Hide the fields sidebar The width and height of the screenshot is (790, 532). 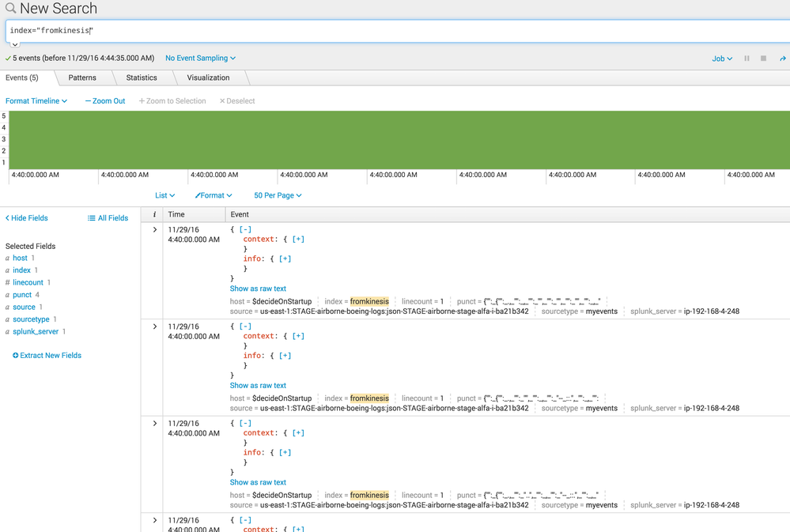(27, 218)
